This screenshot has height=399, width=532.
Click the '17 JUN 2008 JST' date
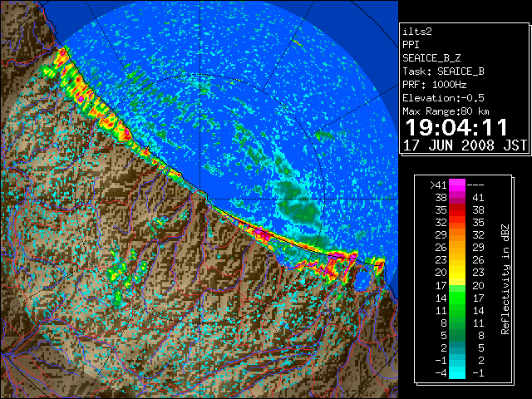465,145
